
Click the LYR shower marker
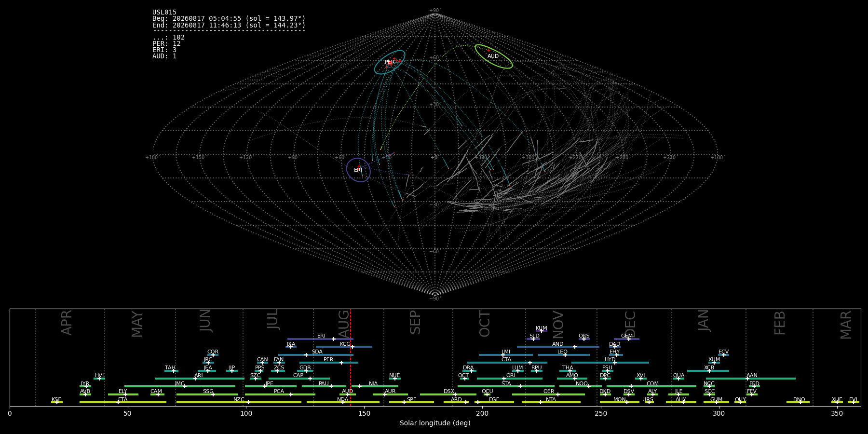pos(86,386)
